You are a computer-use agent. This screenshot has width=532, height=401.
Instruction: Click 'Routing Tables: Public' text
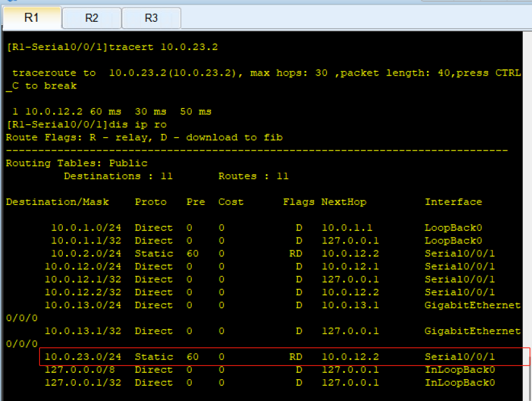[x=77, y=163]
